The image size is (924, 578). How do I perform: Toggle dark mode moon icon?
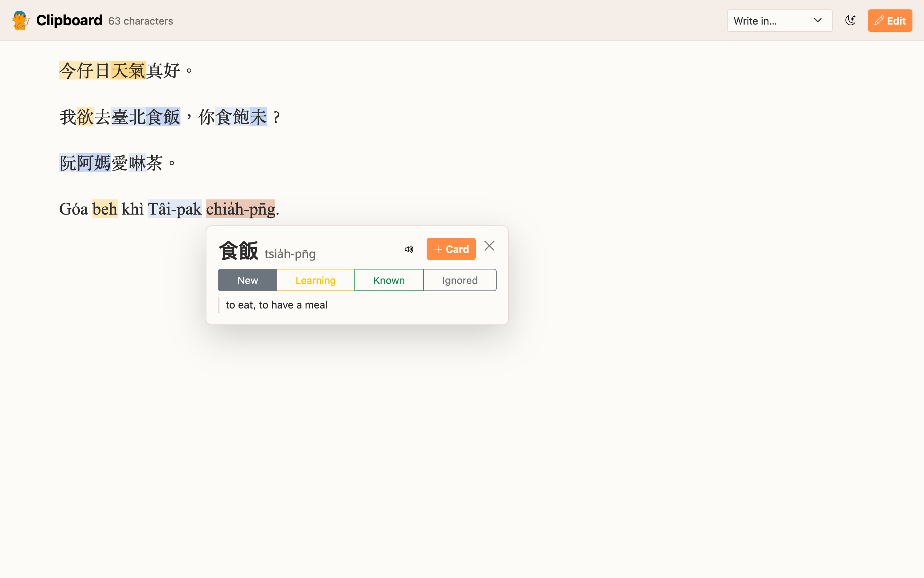pyautogui.click(x=850, y=21)
